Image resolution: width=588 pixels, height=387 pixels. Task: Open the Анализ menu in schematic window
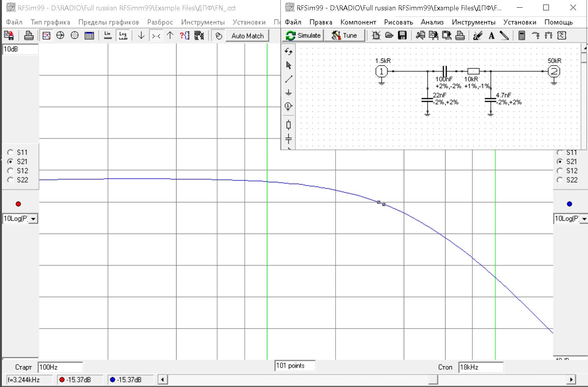(432, 22)
